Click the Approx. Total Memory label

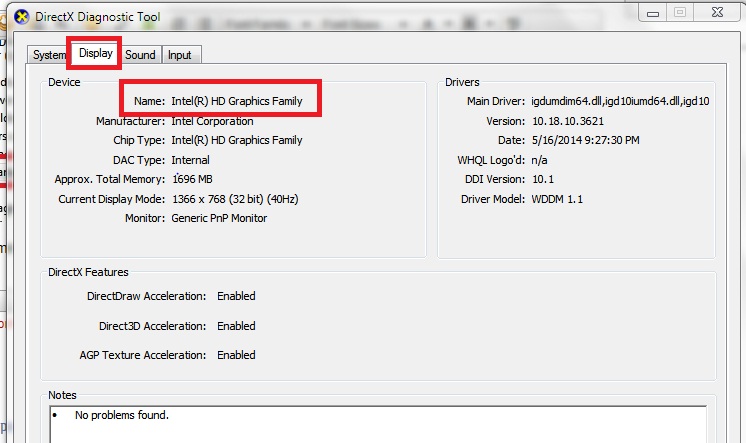109,179
